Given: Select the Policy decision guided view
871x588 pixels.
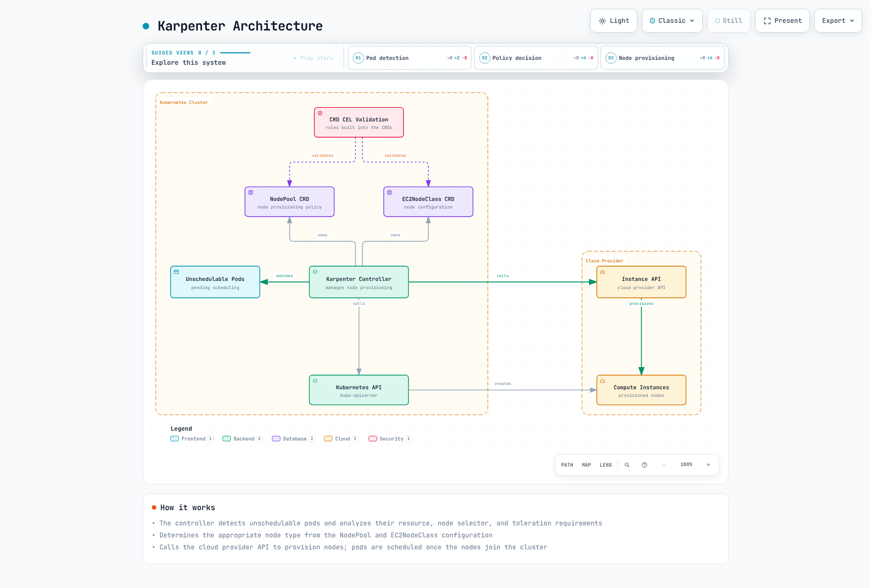Looking at the screenshot, I should click(x=536, y=58).
